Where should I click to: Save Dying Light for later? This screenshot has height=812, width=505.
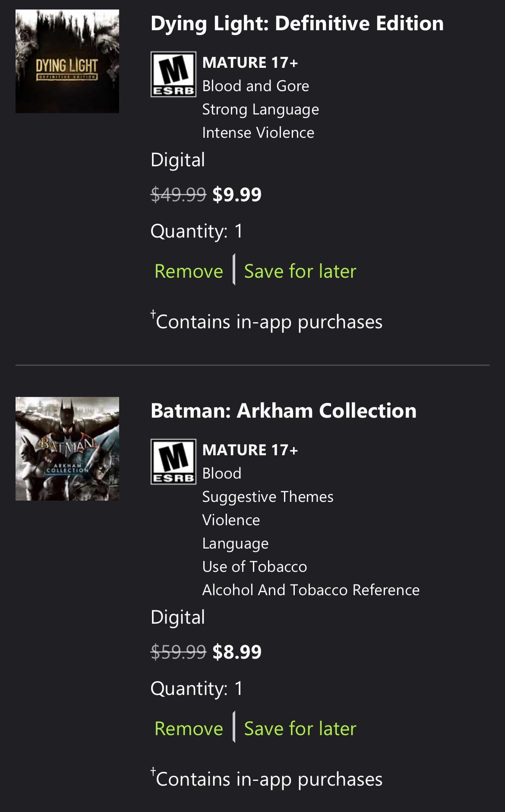click(300, 271)
